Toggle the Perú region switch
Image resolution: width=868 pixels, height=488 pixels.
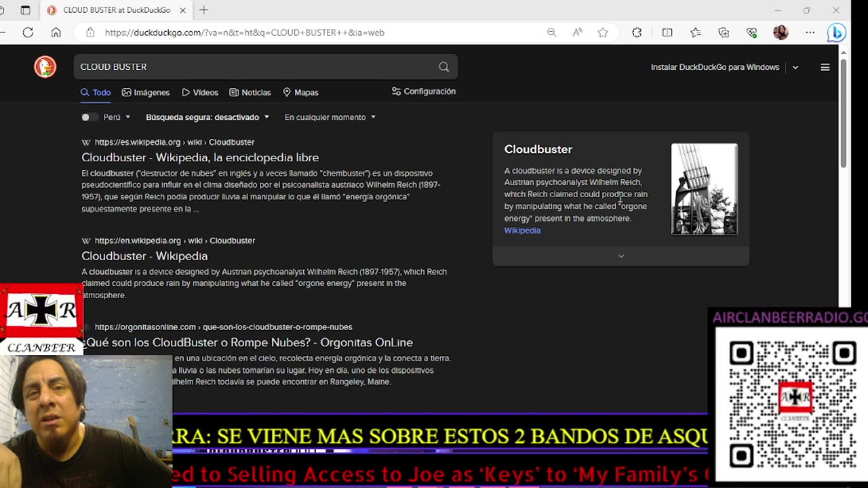88,117
